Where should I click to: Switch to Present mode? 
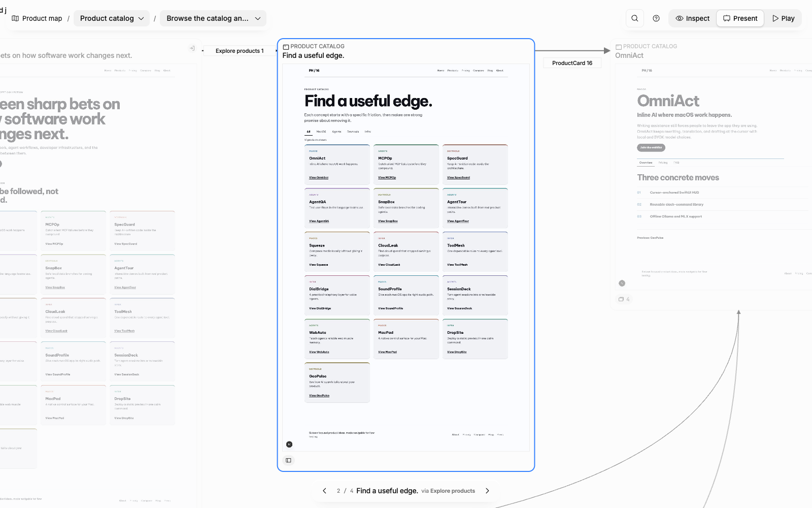click(740, 18)
